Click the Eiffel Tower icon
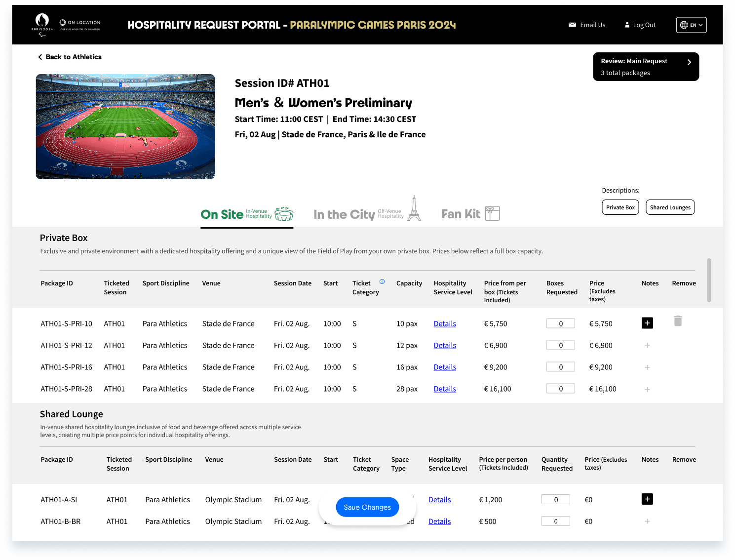Viewport: 735px width, 560px height. 414,208
